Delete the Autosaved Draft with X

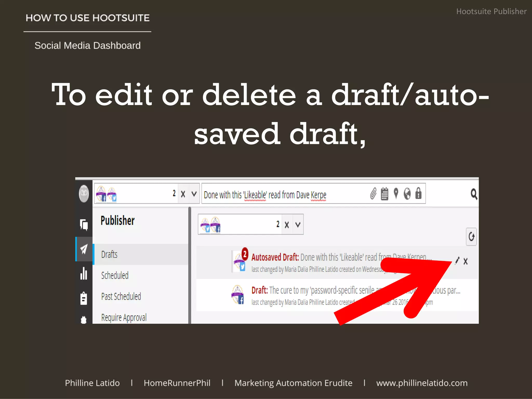[465, 261]
